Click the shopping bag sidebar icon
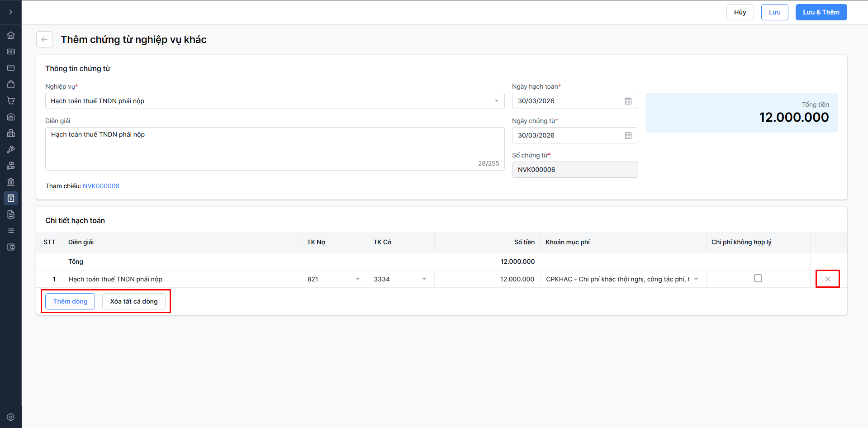This screenshot has height=428, width=868. point(11,84)
